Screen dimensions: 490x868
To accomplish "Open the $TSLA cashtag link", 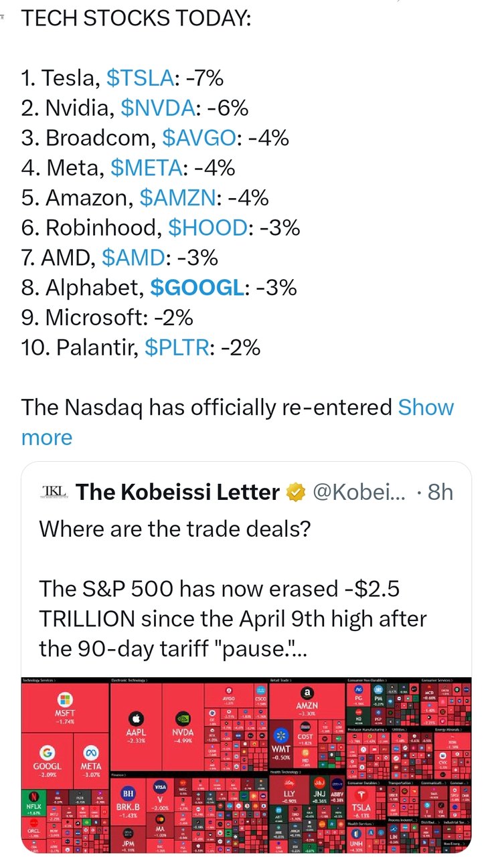I will click(139, 79).
